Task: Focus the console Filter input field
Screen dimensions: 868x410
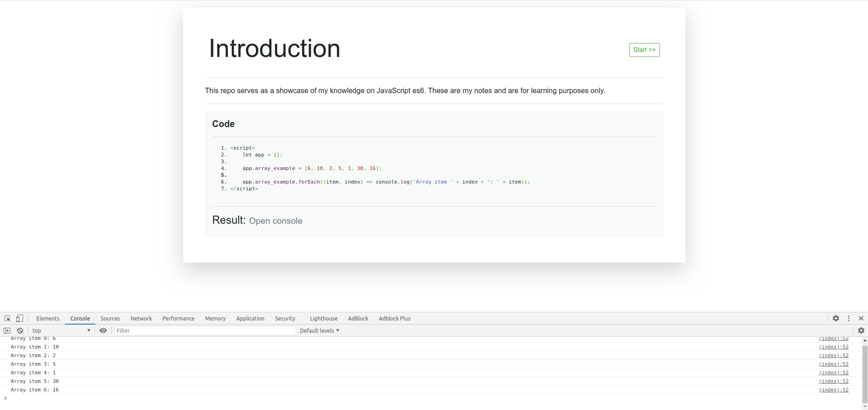Action: click(205, 331)
